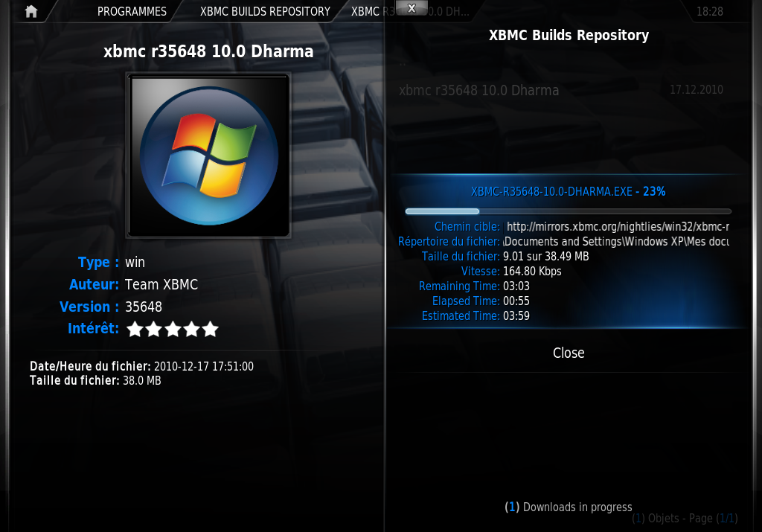
Task: Click the 18:28 clock
Action: (x=709, y=12)
